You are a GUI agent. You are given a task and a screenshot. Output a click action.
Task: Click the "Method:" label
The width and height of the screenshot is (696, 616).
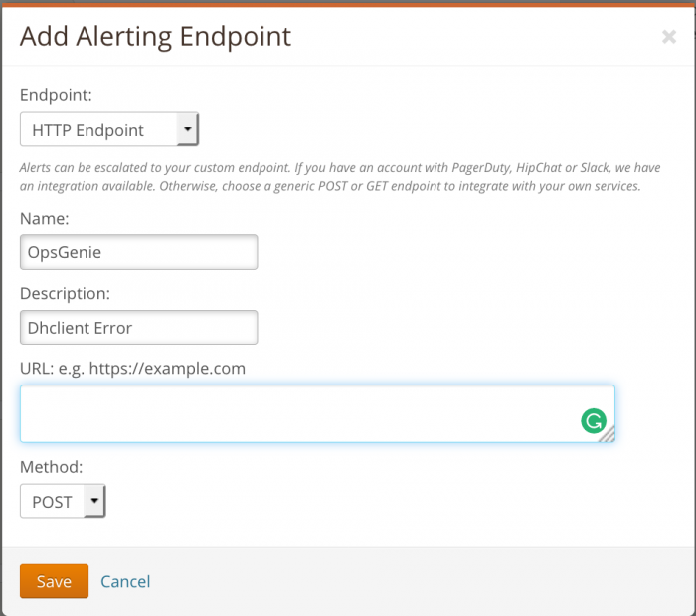52,465
